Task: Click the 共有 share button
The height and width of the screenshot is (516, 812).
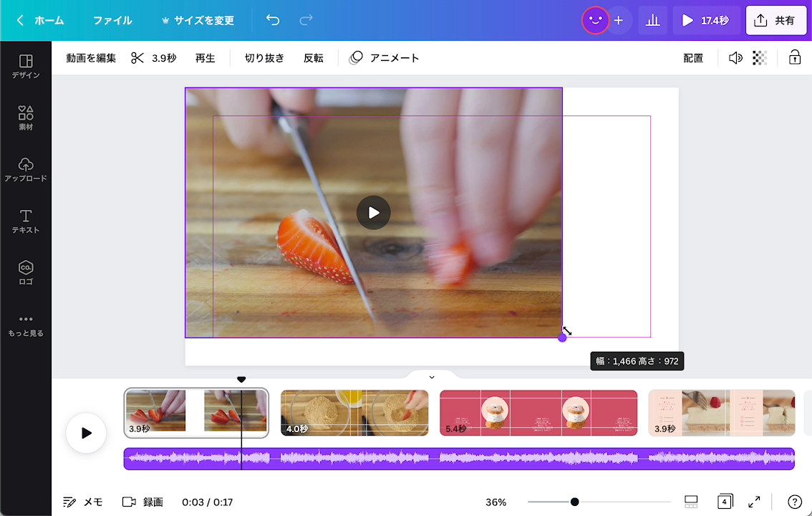Action: pyautogui.click(x=775, y=20)
